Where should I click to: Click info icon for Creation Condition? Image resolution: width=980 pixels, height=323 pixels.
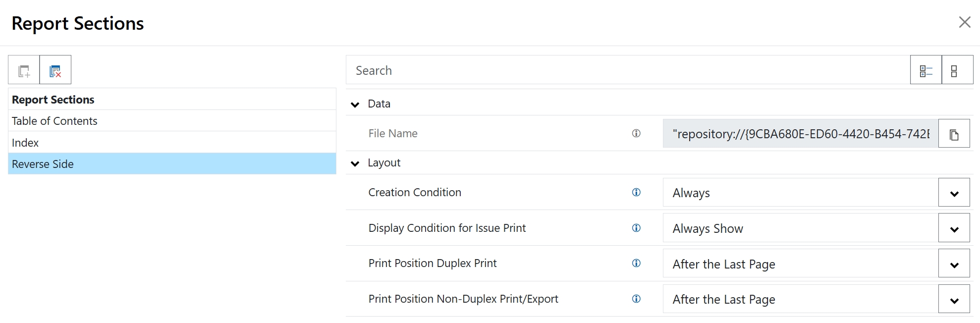636,192
